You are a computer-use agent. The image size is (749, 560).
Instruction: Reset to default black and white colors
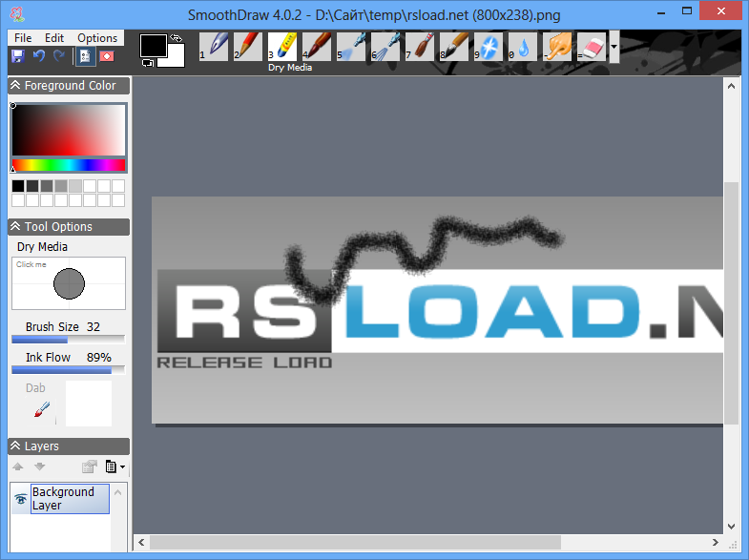(x=147, y=63)
